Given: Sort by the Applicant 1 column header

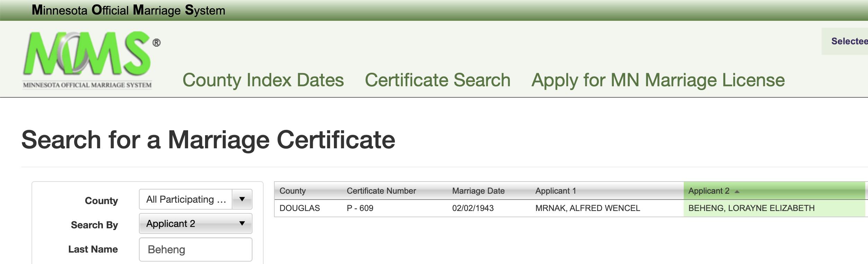Looking at the screenshot, I should [x=555, y=191].
